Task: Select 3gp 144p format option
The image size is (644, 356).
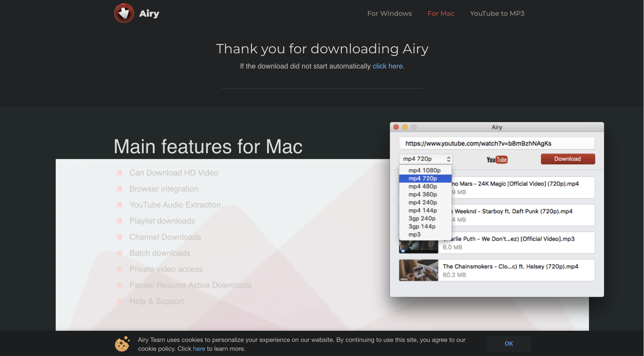Action: [x=425, y=226]
